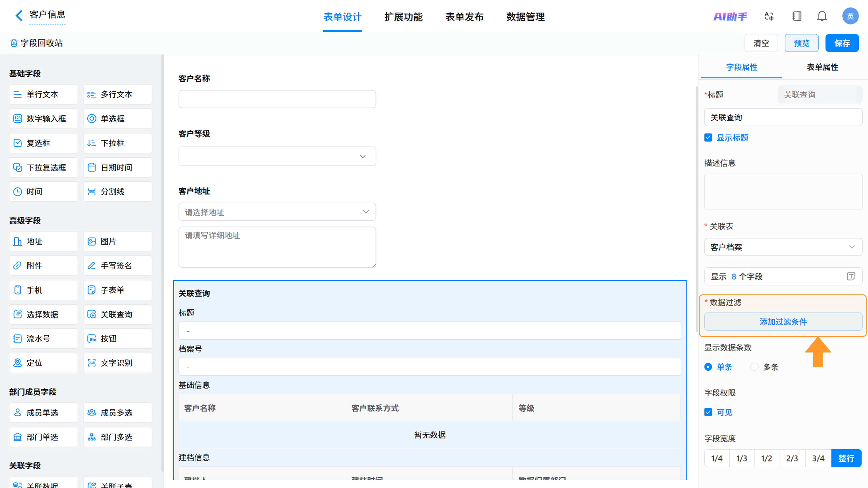Add a 下拉框 field
This screenshot has width=868, height=488.
click(118, 143)
